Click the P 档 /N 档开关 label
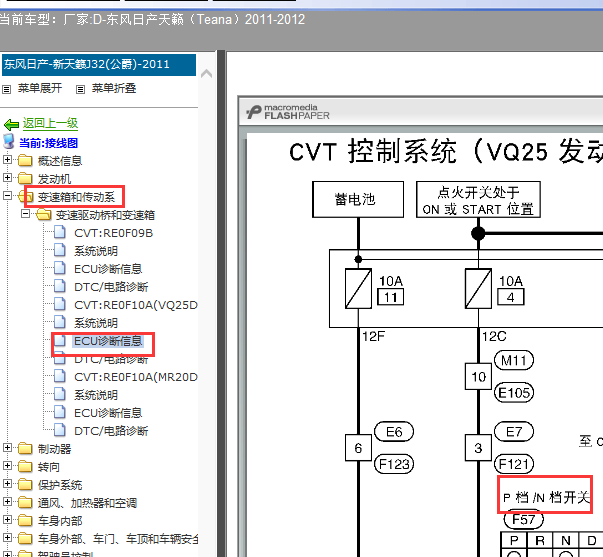The height and width of the screenshot is (557, 603). tap(546, 497)
